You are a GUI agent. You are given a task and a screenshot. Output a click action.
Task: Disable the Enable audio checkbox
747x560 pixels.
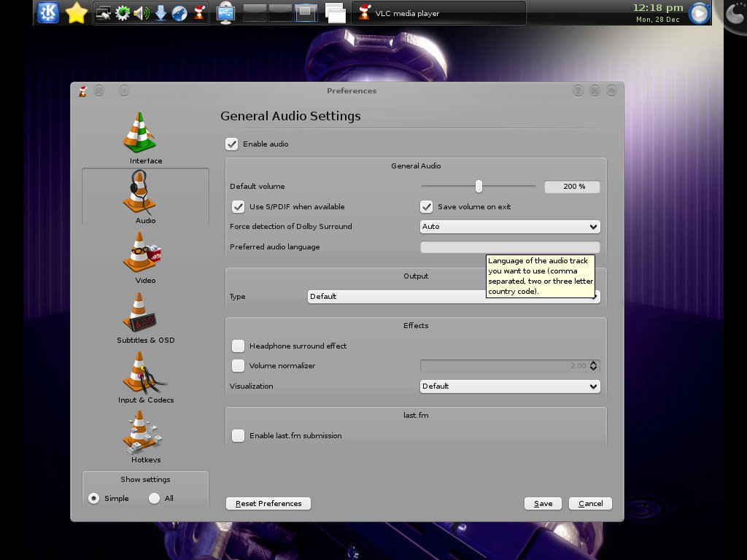232,144
